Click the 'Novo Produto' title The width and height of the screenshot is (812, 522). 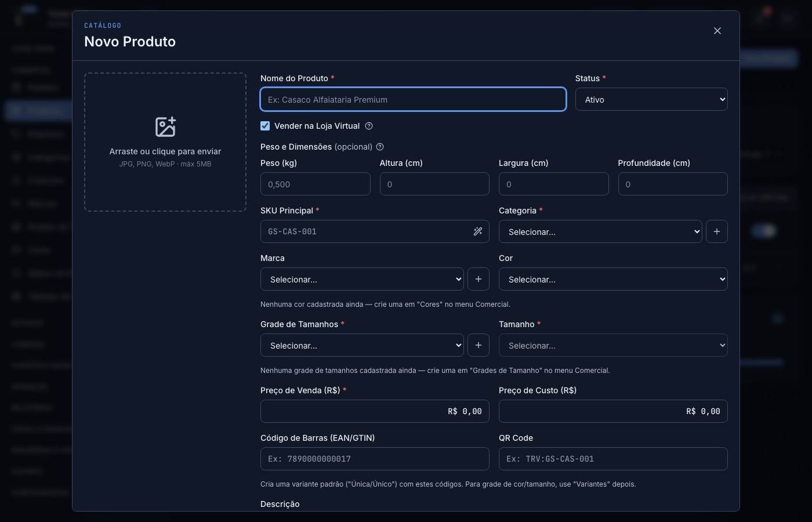[x=130, y=42]
